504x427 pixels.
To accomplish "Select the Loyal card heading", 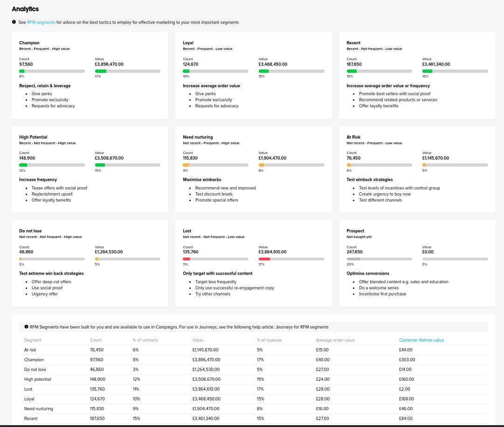I will click(188, 43).
